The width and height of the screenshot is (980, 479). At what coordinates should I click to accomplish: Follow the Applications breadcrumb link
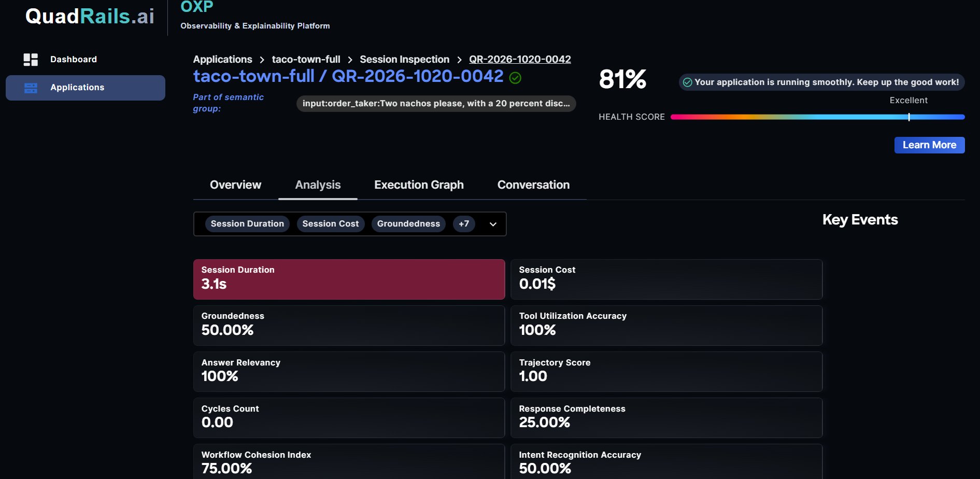coord(222,60)
